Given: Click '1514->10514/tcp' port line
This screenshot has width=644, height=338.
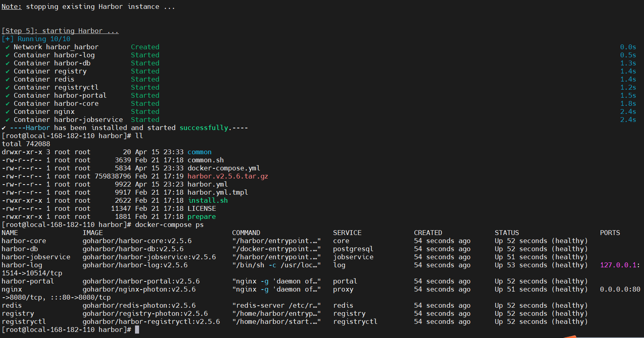Looking at the screenshot, I should (32, 273).
